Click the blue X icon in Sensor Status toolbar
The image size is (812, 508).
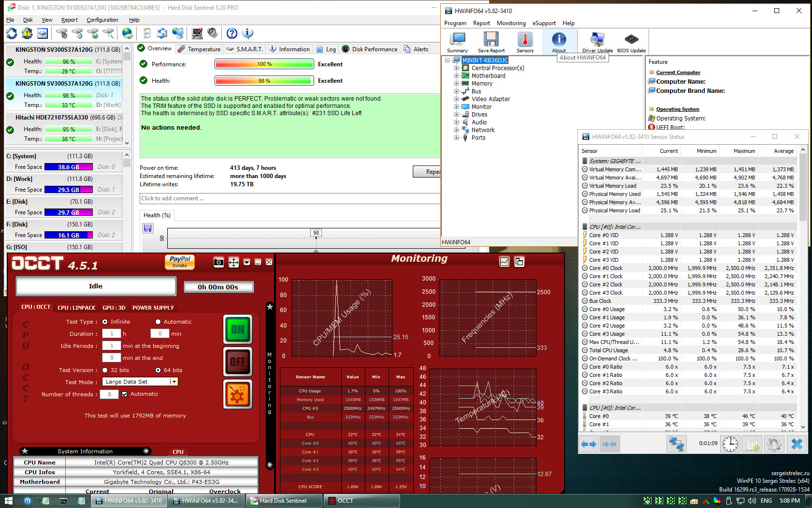pos(797,444)
